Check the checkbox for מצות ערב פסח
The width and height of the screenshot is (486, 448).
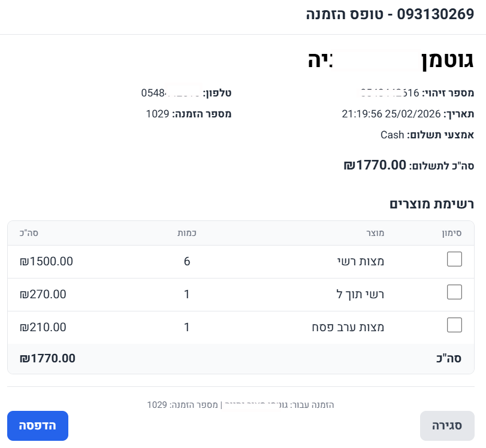click(454, 325)
